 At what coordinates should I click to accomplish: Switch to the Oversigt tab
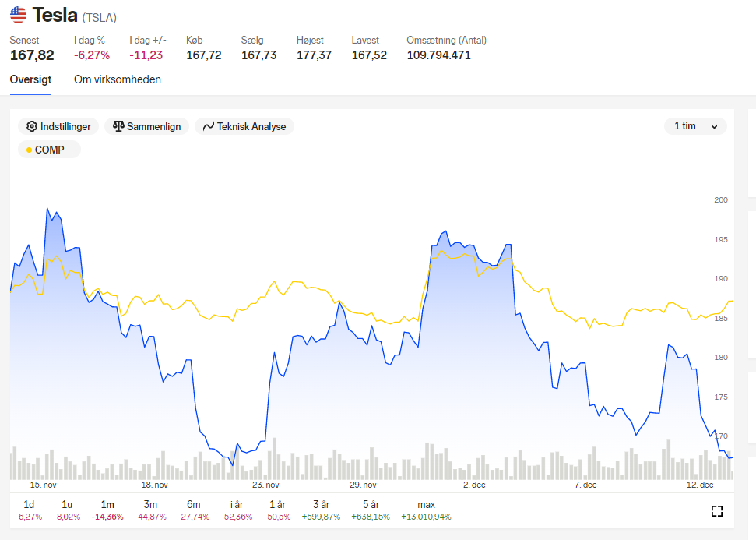coord(30,79)
